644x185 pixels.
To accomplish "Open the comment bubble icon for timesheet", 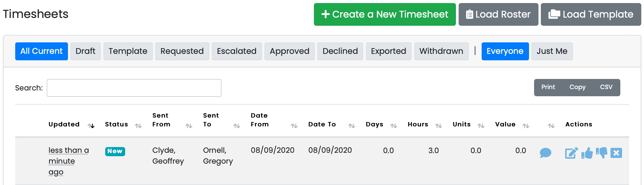I will click(x=545, y=153).
